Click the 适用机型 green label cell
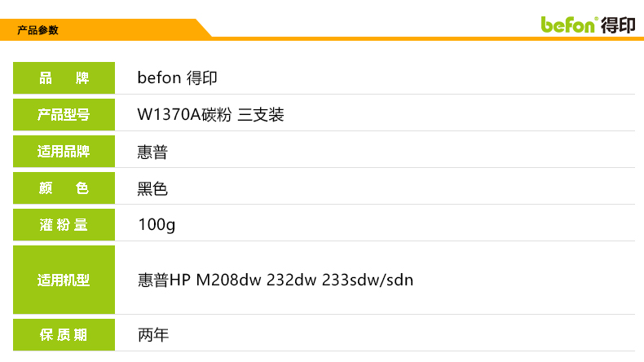This screenshot has height=362, width=644. 64,280
